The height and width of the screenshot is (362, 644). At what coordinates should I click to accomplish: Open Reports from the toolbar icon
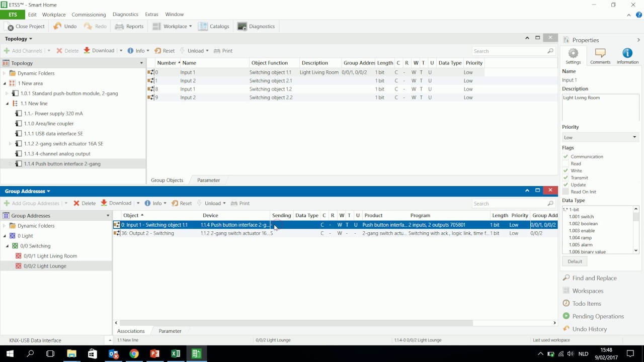tap(119, 26)
